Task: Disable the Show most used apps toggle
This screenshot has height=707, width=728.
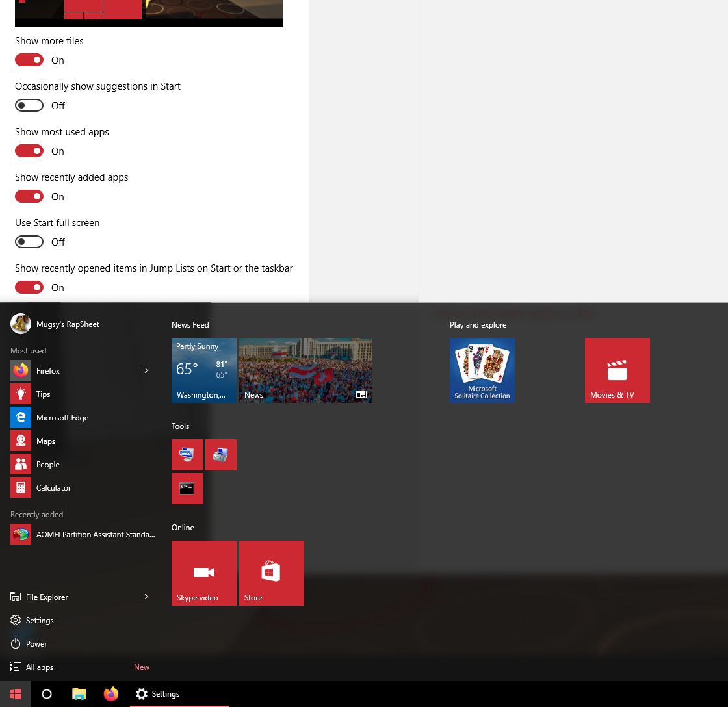Action: click(x=29, y=151)
